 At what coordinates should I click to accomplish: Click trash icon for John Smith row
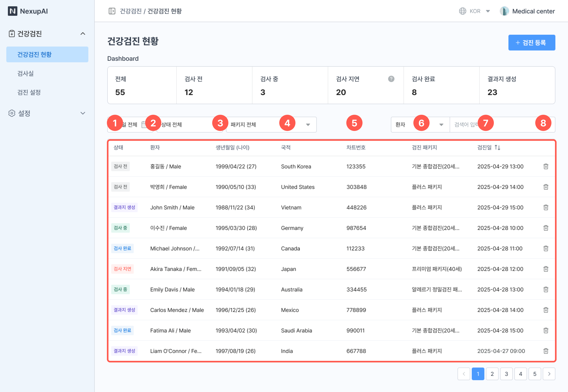tap(546, 208)
